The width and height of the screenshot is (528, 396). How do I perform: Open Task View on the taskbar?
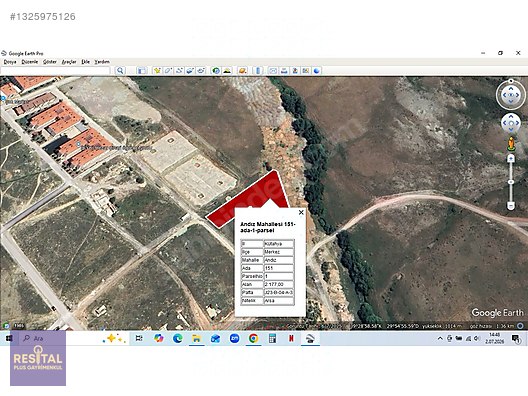click(x=139, y=338)
